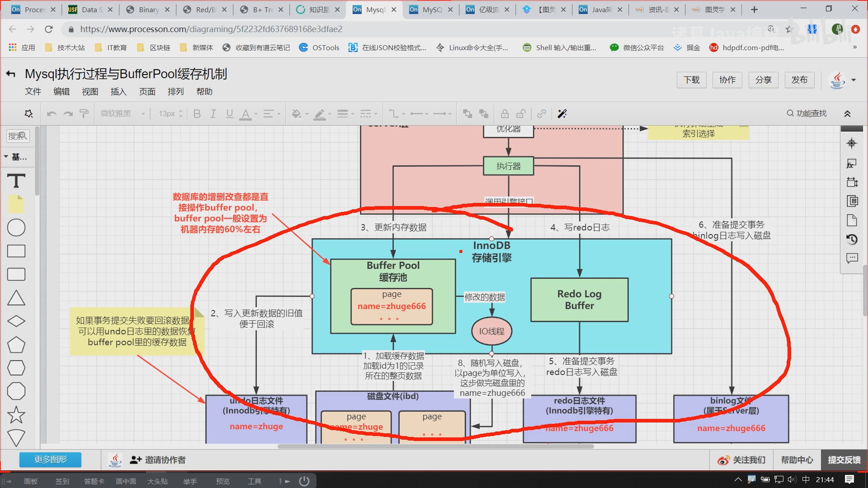Click the 发布 button
Viewport: 868px width, 488px height.
point(799,80)
